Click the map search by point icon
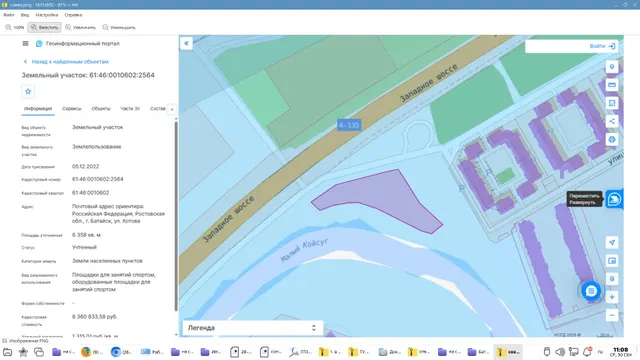The width and height of the screenshot is (640, 360). coord(612,279)
